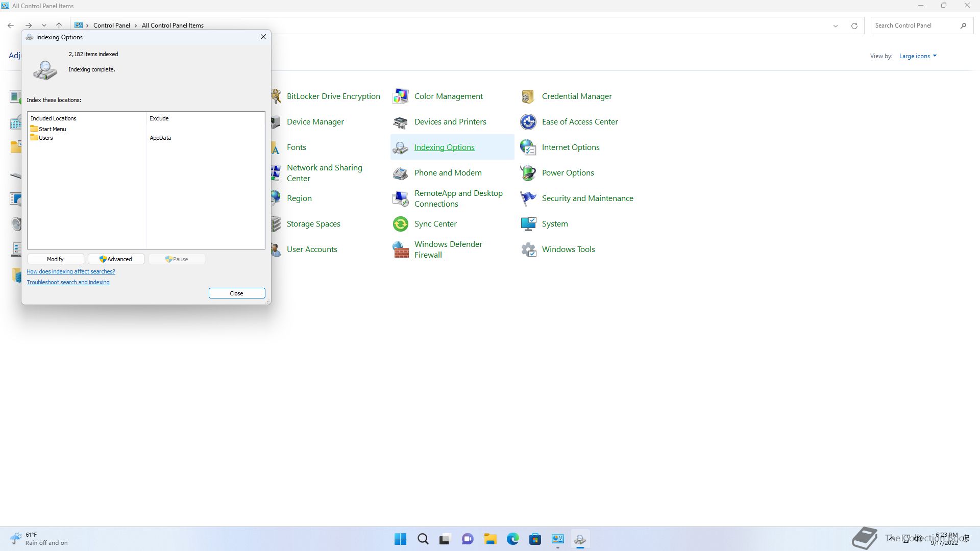Launch Chat app from taskbar
980x551 pixels.
pyautogui.click(x=468, y=539)
